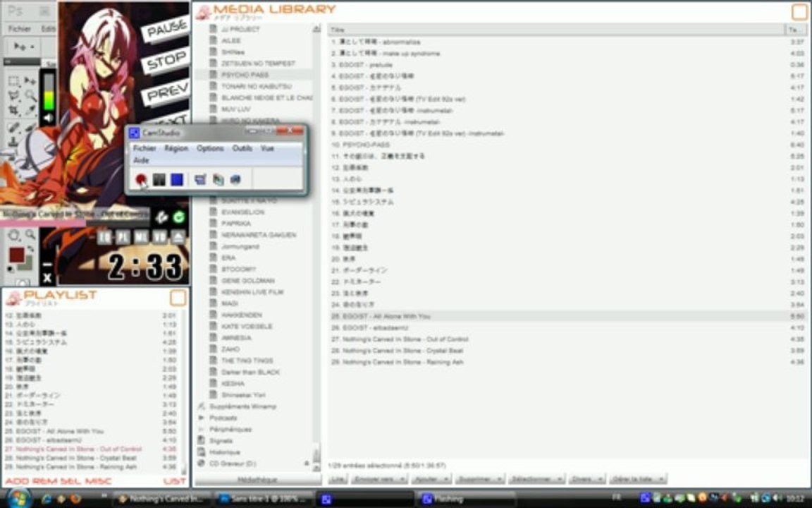Select track 28 Crystal Beat in the Playlist
The image size is (812, 508).
(x=91, y=458)
